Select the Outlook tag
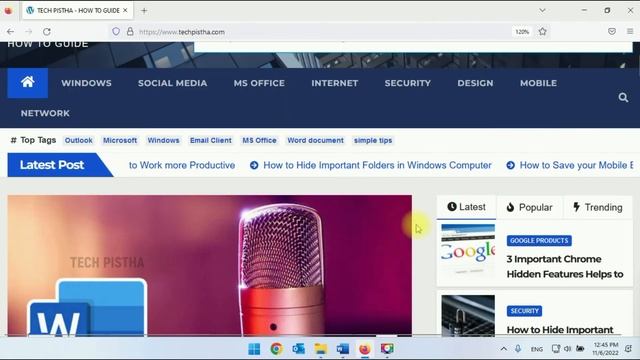640x360 pixels. 78,140
